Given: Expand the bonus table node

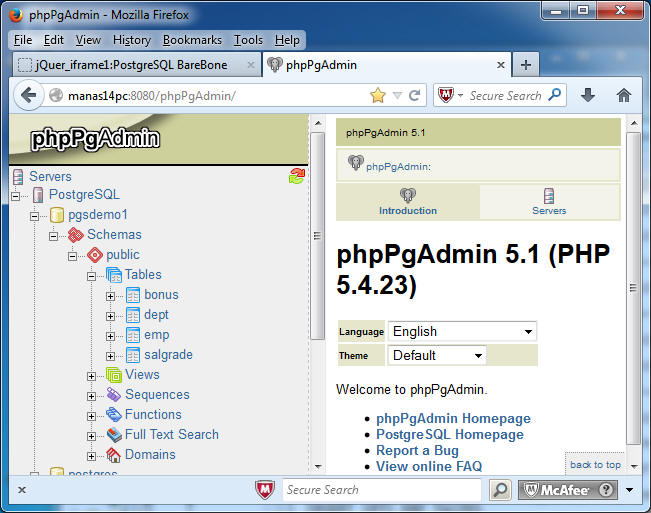Looking at the screenshot, I should [x=110, y=296].
